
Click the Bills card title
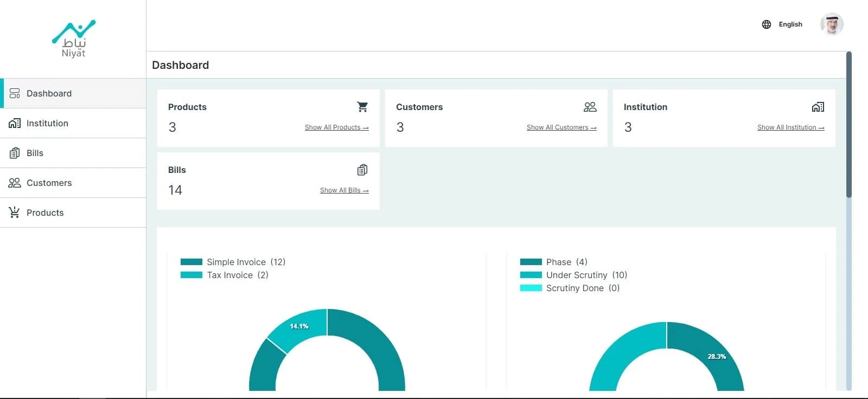pyautogui.click(x=177, y=170)
